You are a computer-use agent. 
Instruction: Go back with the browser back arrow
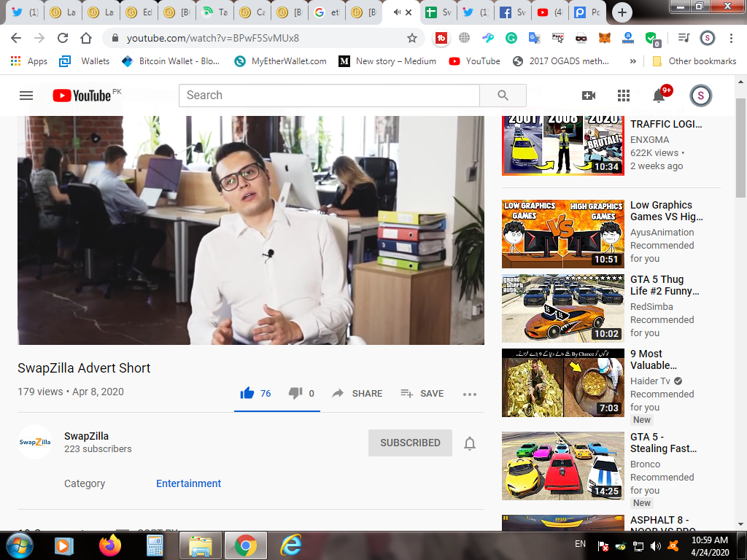tap(16, 38)
